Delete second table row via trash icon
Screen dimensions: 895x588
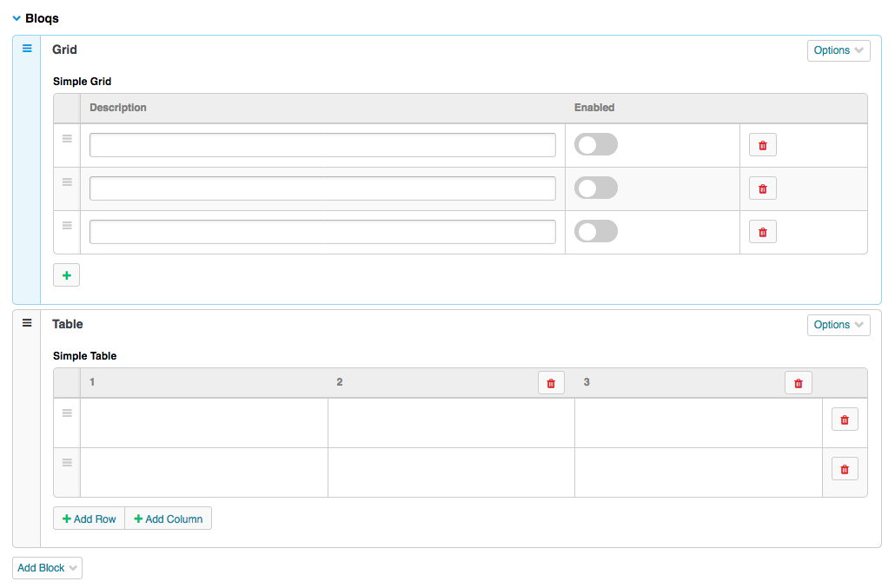click(845, 469)
